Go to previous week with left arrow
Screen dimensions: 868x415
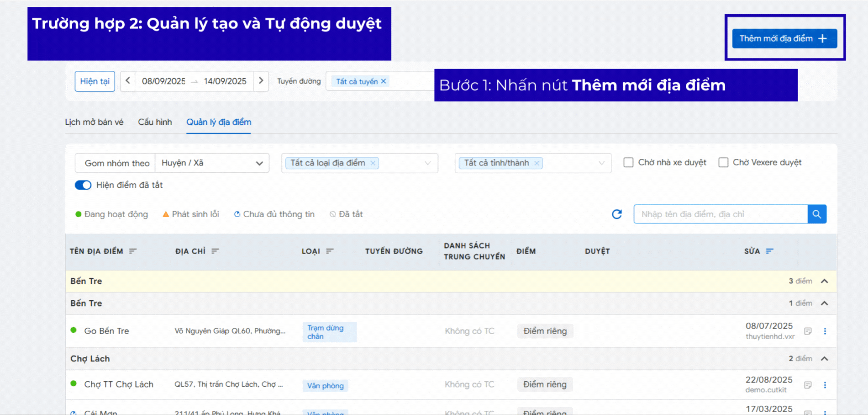[x=128, y=81]
